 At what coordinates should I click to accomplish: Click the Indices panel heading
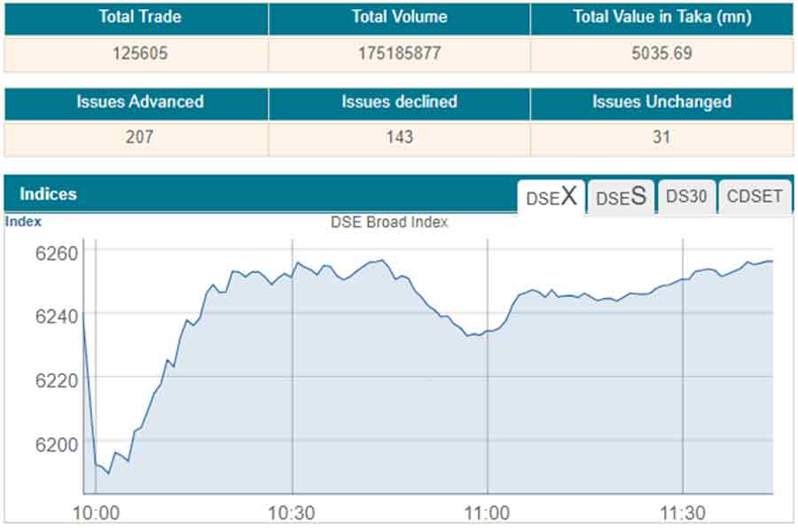pyautogui.click(x=48, y=194)
